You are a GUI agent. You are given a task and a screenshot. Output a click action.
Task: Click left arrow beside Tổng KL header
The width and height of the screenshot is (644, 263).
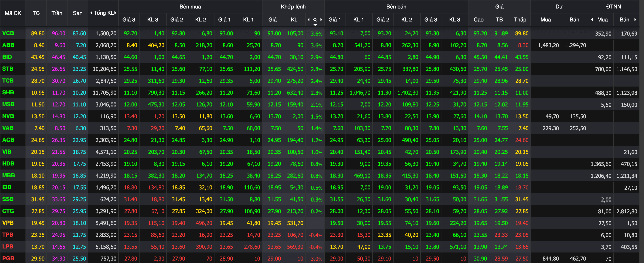(x=91, y=13)
